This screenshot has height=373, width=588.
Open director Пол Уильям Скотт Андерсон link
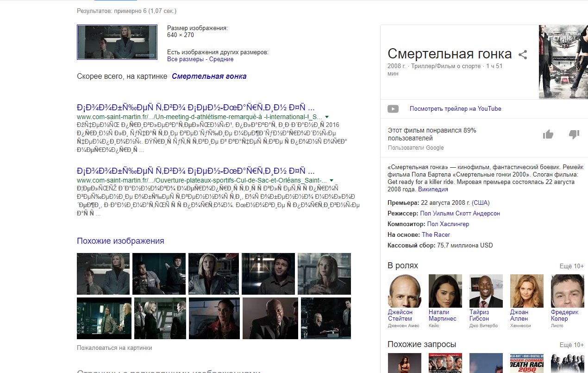click(460, 214)
